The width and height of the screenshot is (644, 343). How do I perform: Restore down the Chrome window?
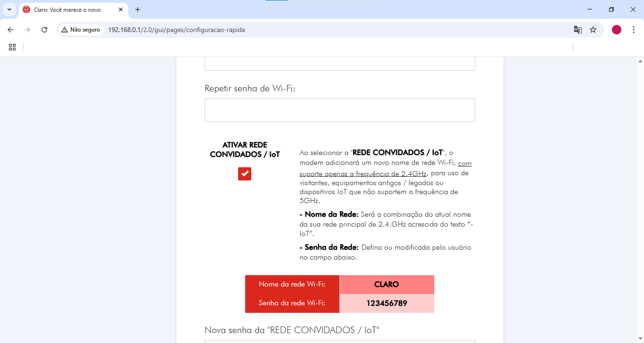tap(611, 9)
